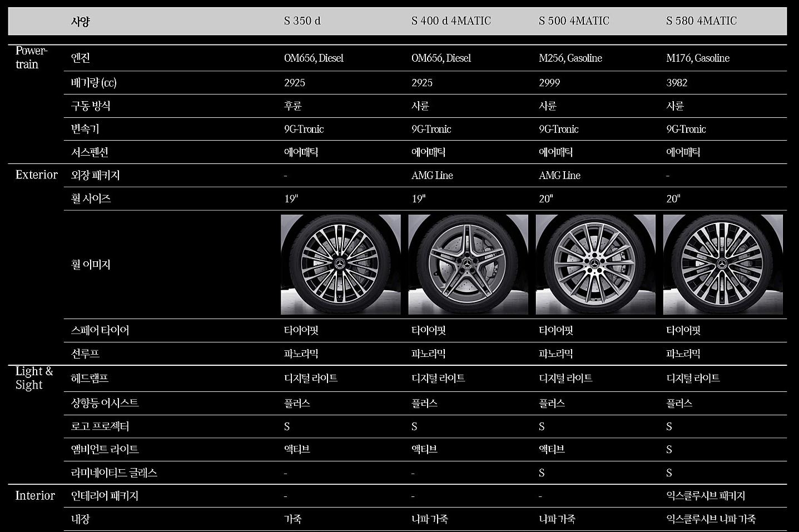
Task: Click the 2999 displacement value
Action: pos(549,83)
